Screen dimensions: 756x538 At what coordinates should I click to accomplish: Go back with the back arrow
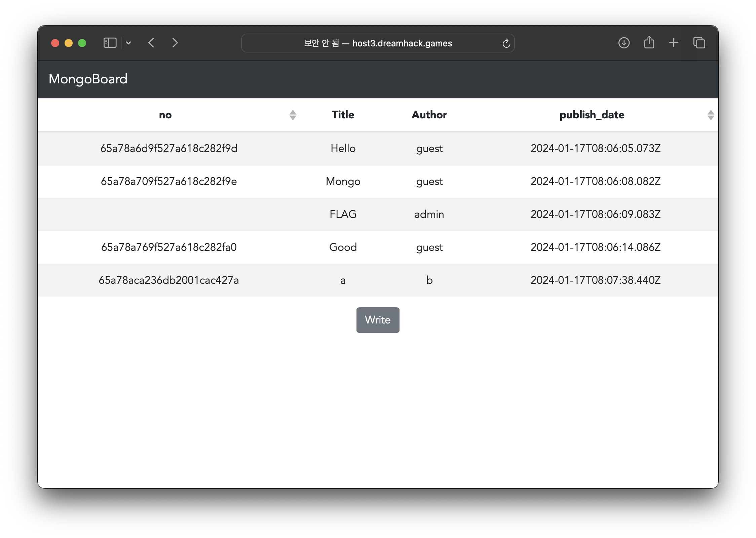[151, 43]
